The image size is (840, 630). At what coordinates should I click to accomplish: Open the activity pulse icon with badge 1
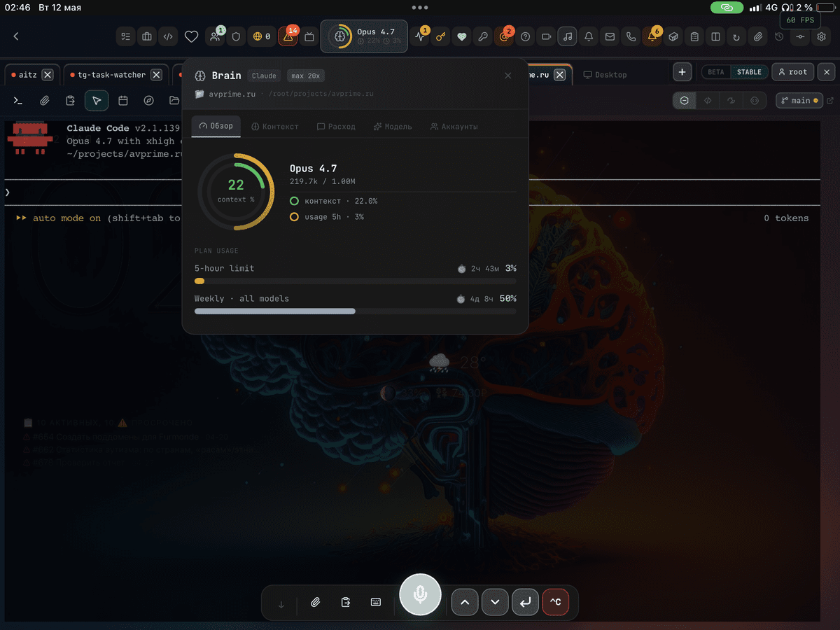point(420,36)
